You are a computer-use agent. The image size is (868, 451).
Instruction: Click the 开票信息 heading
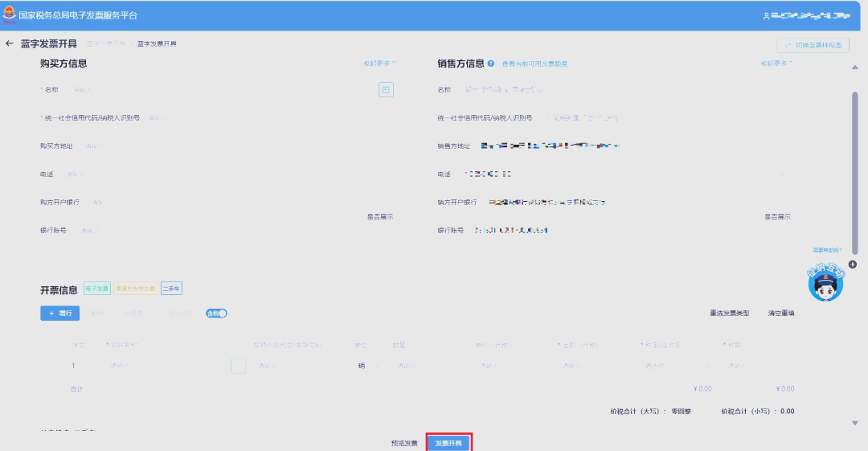(59, 289)
